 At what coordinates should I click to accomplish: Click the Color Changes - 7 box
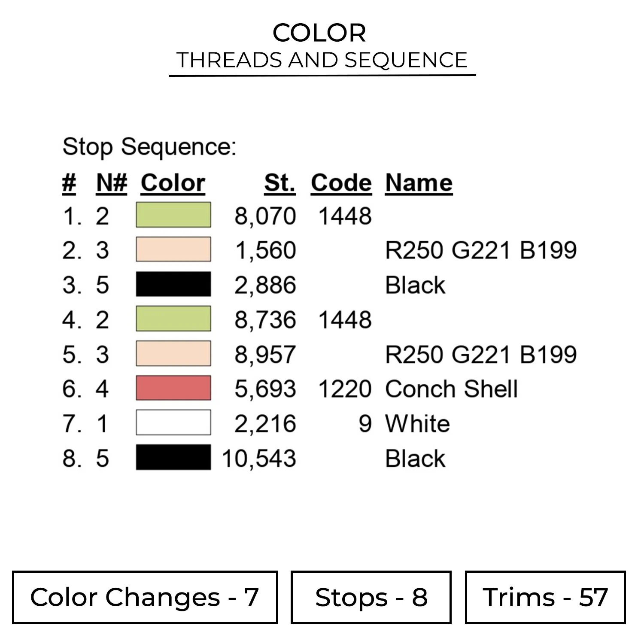click(x=145, y=597)
